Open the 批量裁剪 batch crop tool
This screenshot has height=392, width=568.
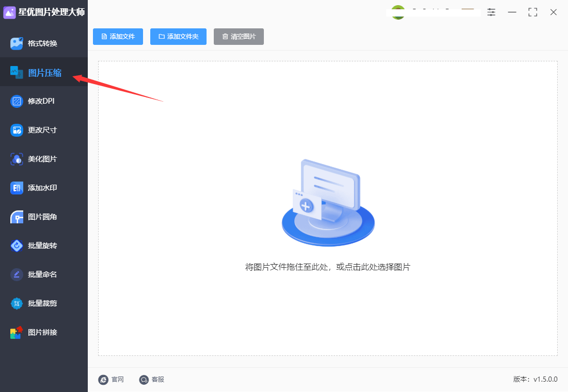(43, 303)
